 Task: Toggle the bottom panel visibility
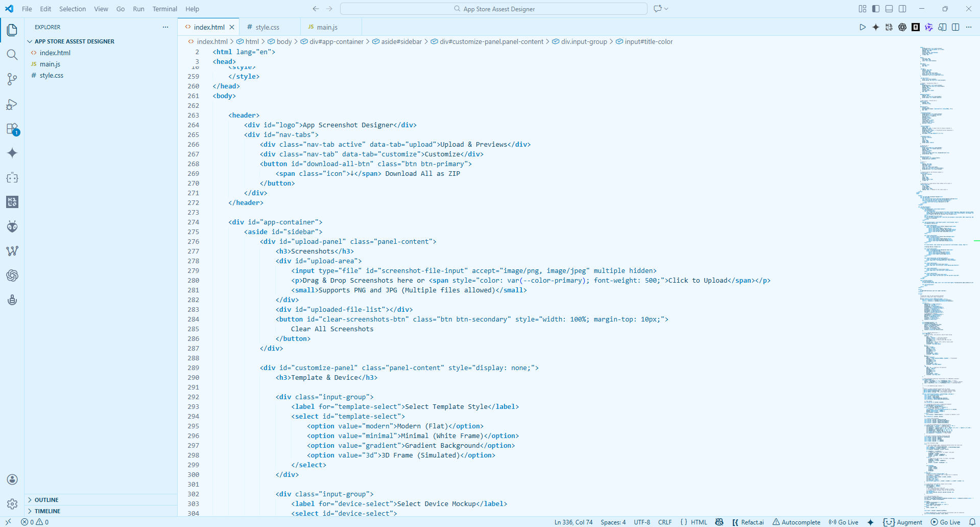tap(889, 9)
